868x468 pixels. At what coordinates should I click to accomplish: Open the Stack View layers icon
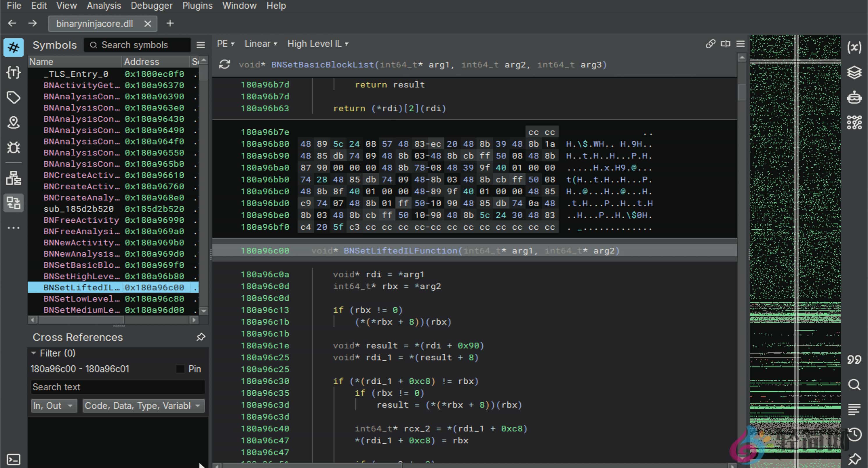(x=854, y=72)
